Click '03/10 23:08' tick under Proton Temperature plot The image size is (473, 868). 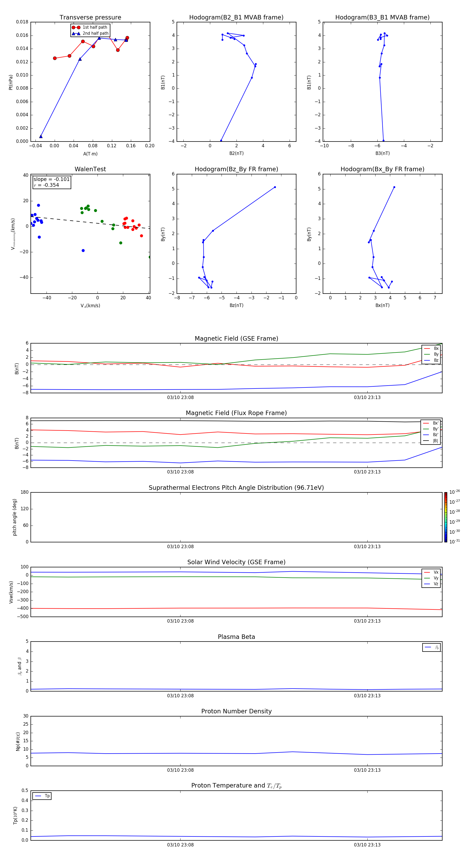coord(180,845)
